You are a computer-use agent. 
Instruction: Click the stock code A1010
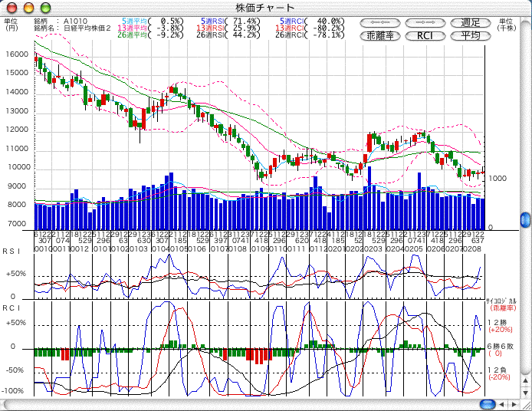75,21
